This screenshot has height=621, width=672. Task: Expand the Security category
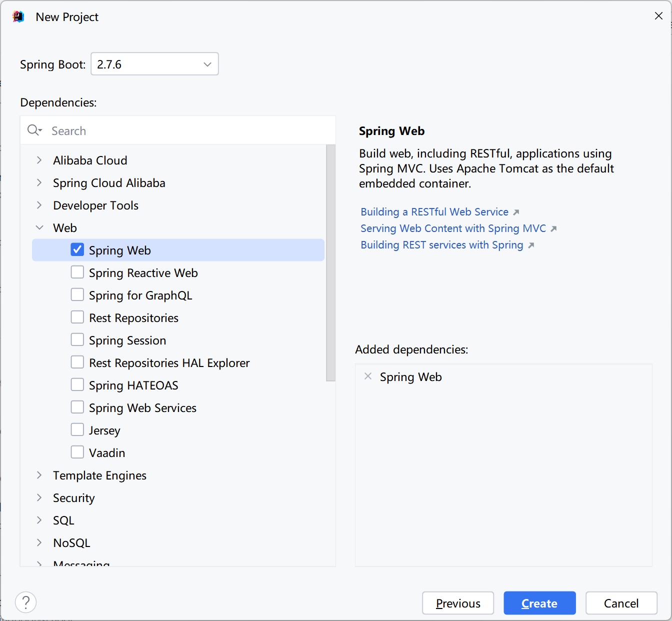39,497
